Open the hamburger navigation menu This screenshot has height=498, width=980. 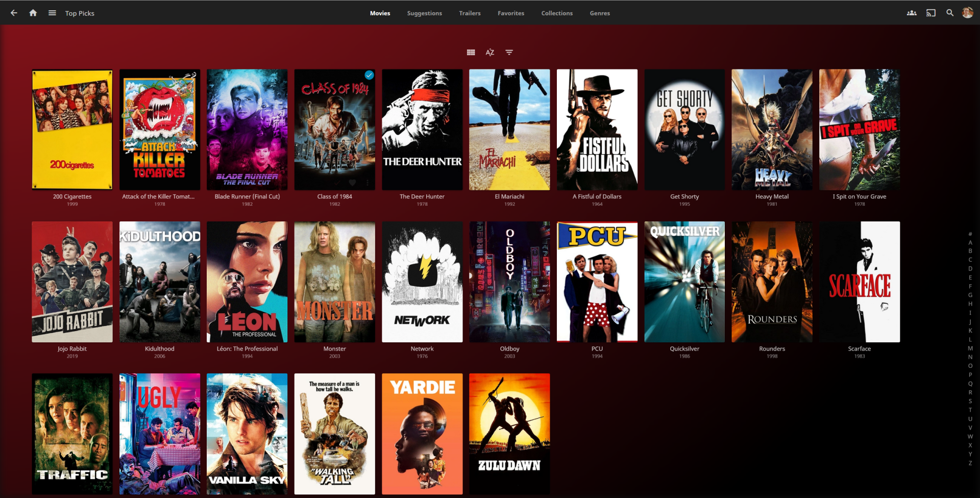click(52, 13)
